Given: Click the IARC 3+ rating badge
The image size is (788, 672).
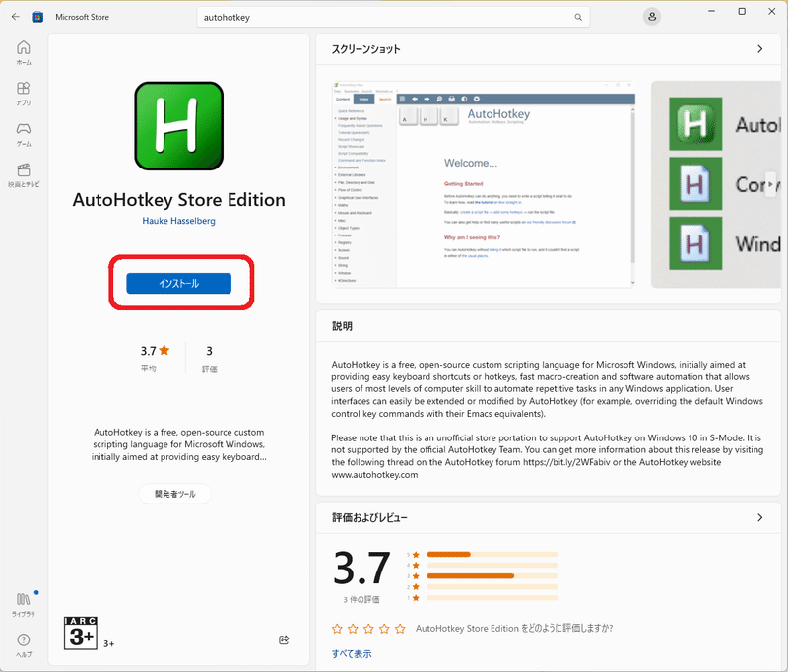Looking at the screenshot, I should click(x=81, y=634).
